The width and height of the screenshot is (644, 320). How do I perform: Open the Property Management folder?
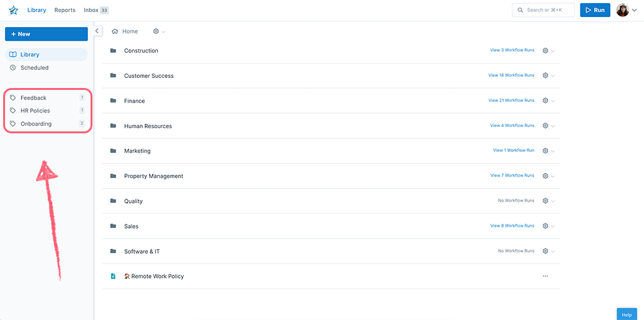pyautogui.click(x=153, y=176)
